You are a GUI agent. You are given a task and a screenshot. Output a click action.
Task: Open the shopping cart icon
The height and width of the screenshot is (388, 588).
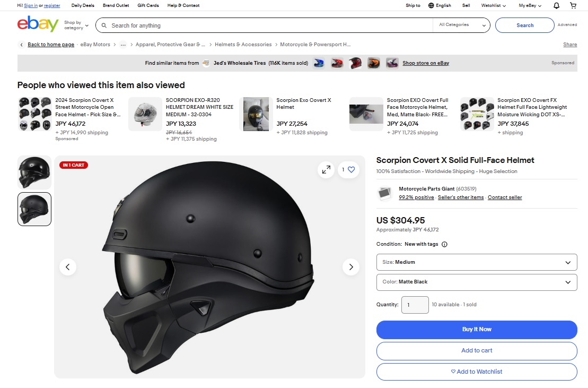[573, 6]
